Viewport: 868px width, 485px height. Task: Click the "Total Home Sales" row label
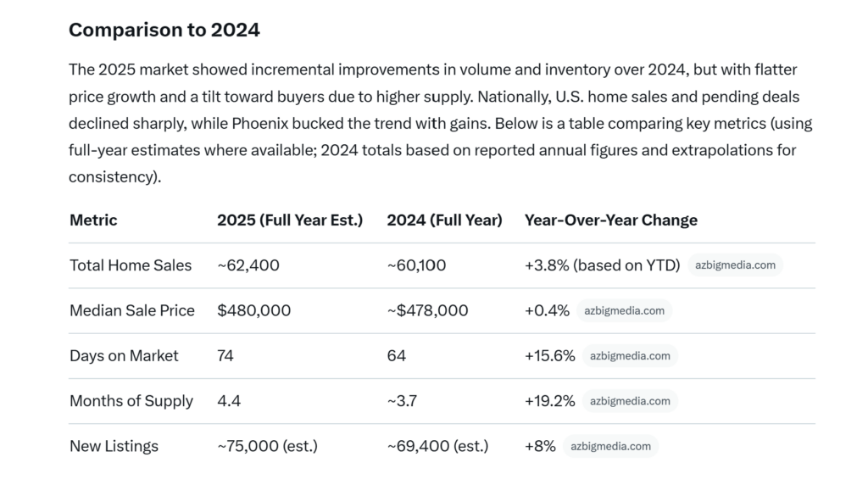click(131, 265)
